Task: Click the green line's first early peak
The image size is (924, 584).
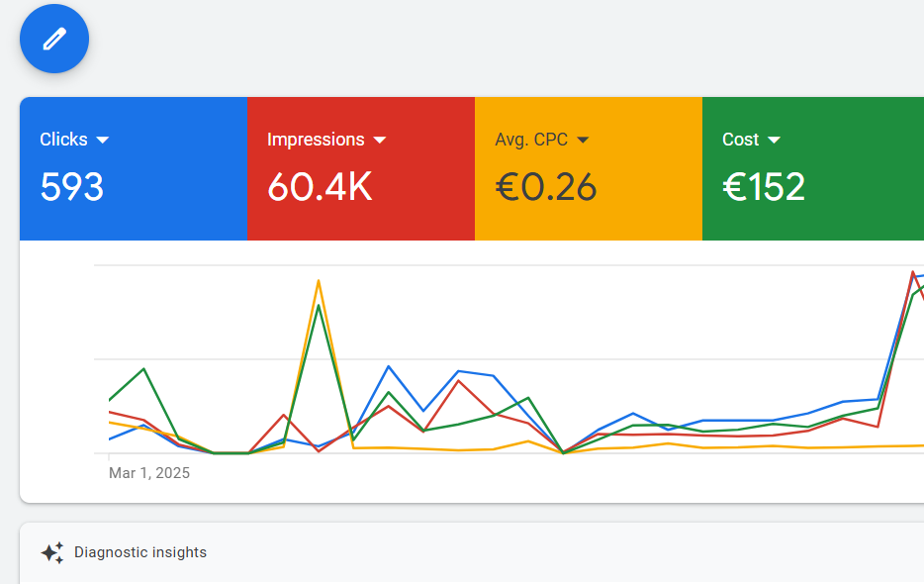Action: 144,369
